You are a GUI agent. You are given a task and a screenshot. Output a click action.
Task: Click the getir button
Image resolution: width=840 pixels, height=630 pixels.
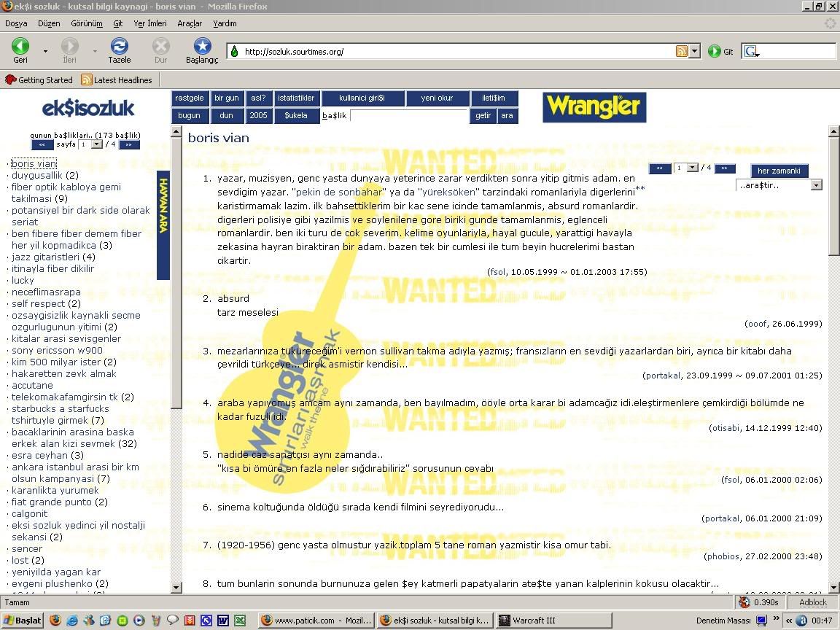click(483, 116)
